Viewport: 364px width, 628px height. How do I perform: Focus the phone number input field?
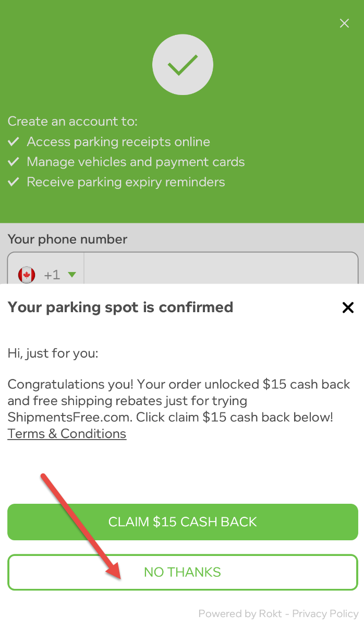[x=221, y=269]
